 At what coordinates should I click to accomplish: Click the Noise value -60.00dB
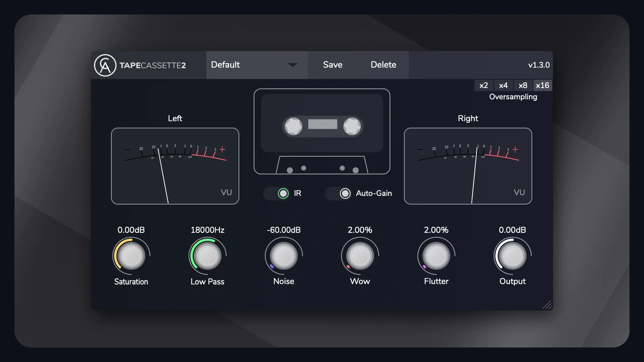284,230
